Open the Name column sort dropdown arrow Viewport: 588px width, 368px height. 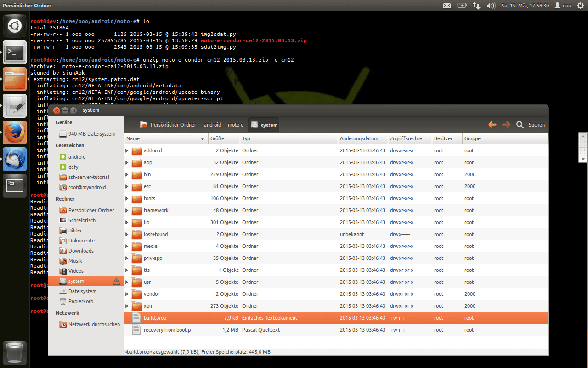pyautogui.click(x=203, y=139)
